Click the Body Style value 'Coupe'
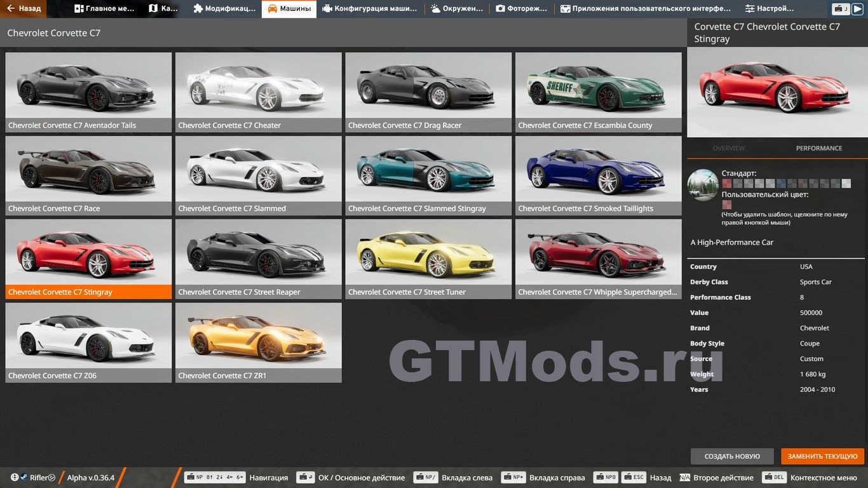This screenshot has width=868, height=488. 810,344
